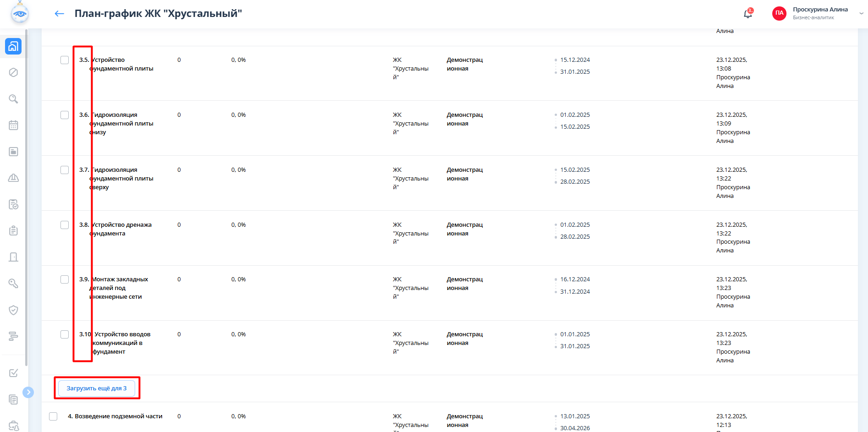Expand the user profile dropdown chevron
This screenshot has width=868, height=432.
click(861, 13)
